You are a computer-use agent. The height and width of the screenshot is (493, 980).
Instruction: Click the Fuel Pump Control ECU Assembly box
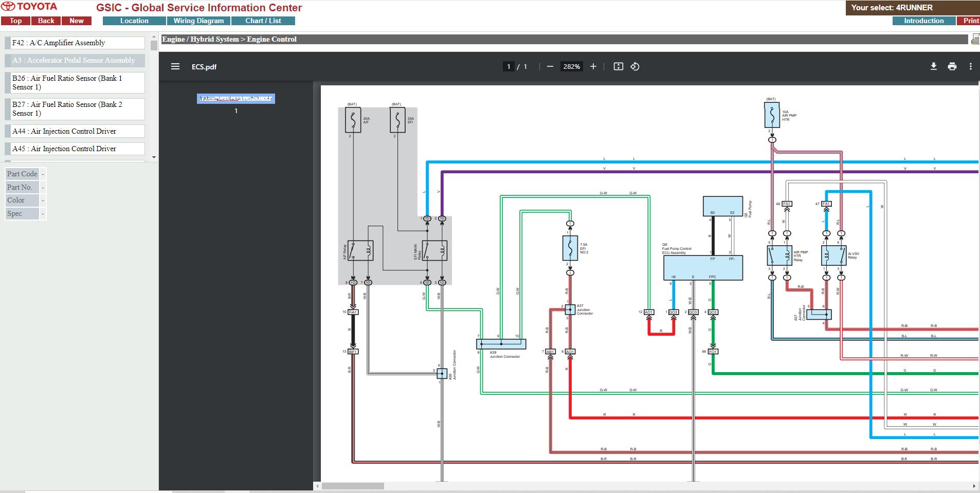[703, 268]
